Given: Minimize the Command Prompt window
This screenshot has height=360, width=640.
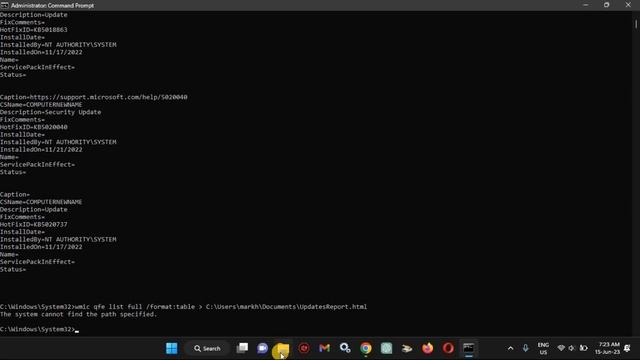Looking at the screenshot, I should (x=586, y=5).
